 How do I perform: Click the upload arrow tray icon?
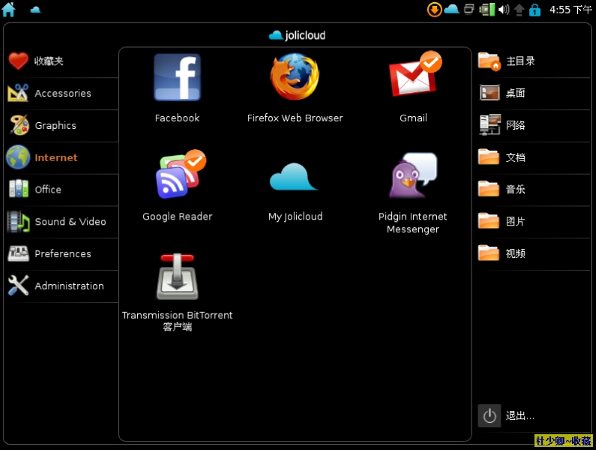click(x=519, y=10)
